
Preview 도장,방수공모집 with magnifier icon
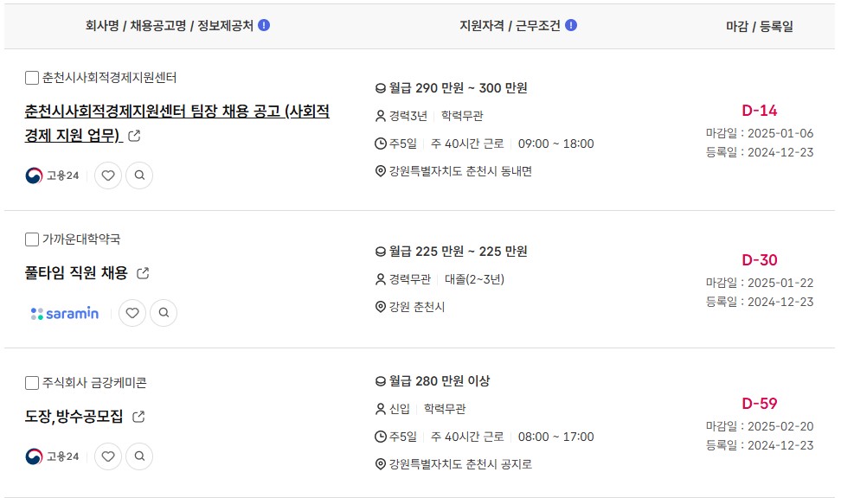[139, 456]
